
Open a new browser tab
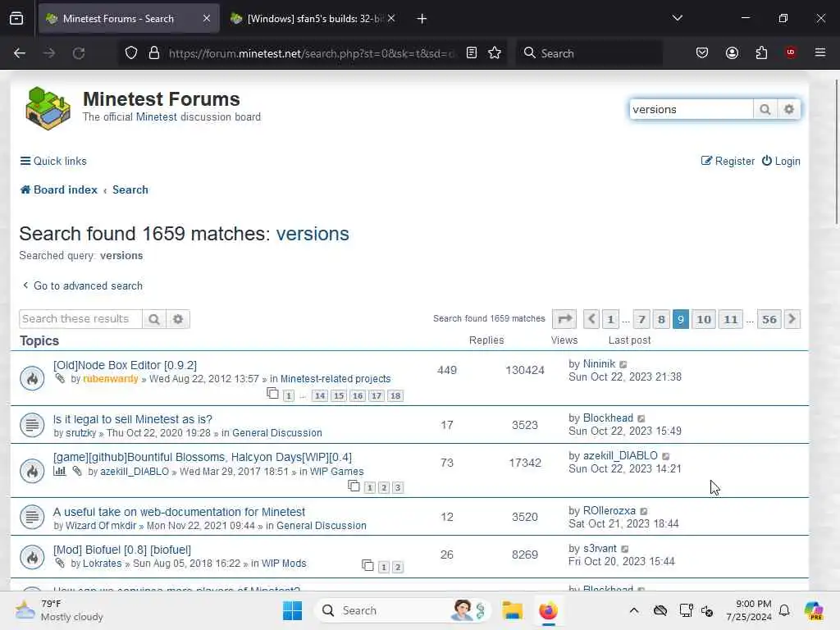[422, 19]
